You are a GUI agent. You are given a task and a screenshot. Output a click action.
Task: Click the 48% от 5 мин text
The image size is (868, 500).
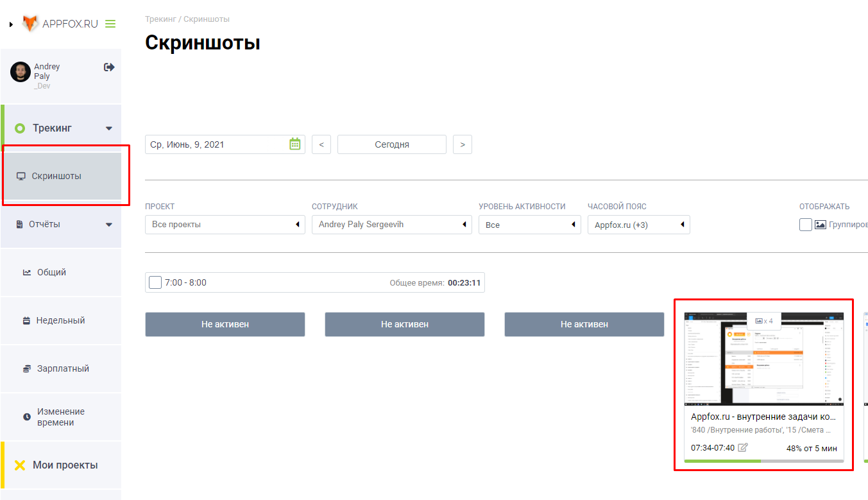point(812,448)
